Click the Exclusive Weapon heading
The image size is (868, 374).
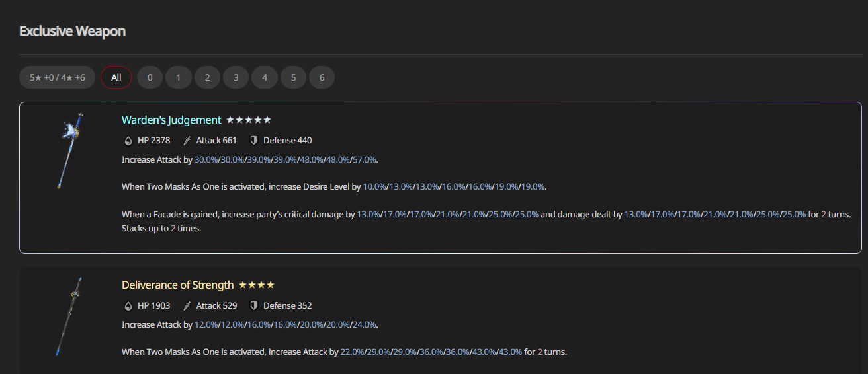(x=73, y=31)
